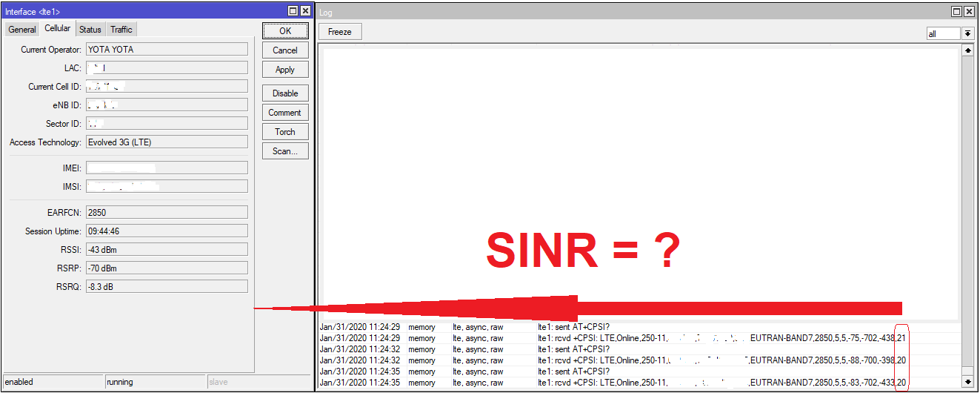Close the Interface lte1 window
This screenshot has height=393, width=980.
coord(305,10)
